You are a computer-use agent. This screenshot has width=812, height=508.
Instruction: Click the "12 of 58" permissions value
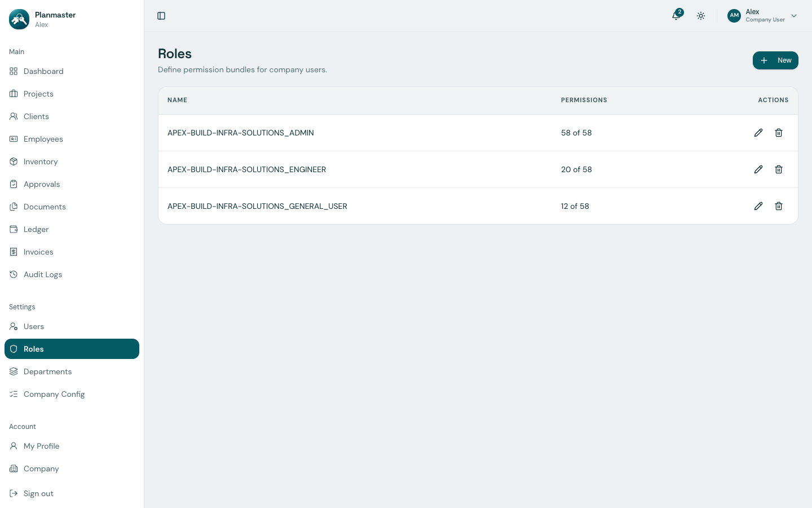tap(575, 206)
